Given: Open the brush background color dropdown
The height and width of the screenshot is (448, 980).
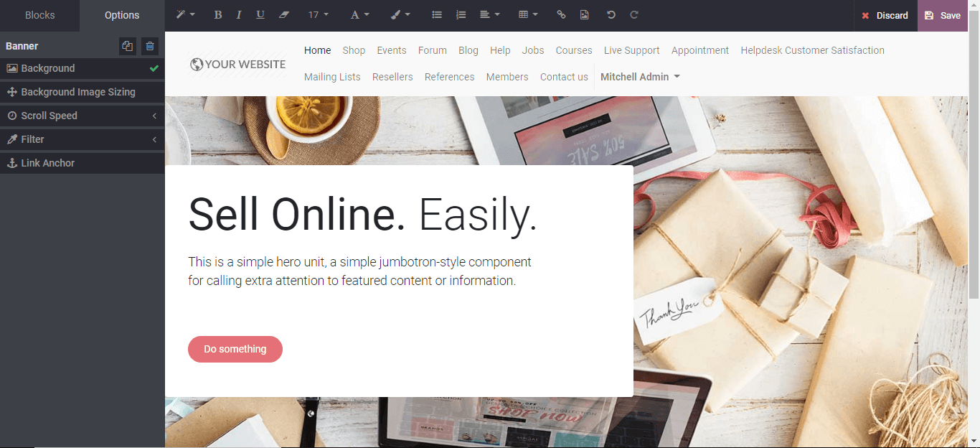Looking at the screenshot, I should pos(400,15).
